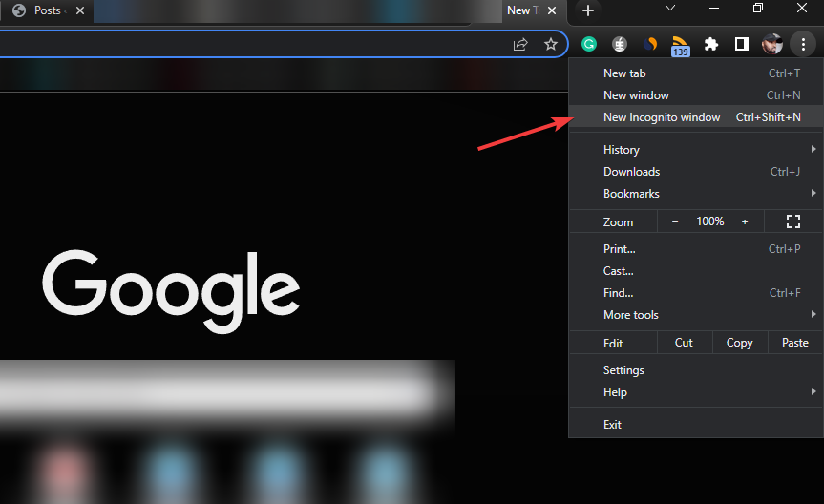Choose New tab from the menu
Screen dimensions: 824x504
tap(696, 73)
